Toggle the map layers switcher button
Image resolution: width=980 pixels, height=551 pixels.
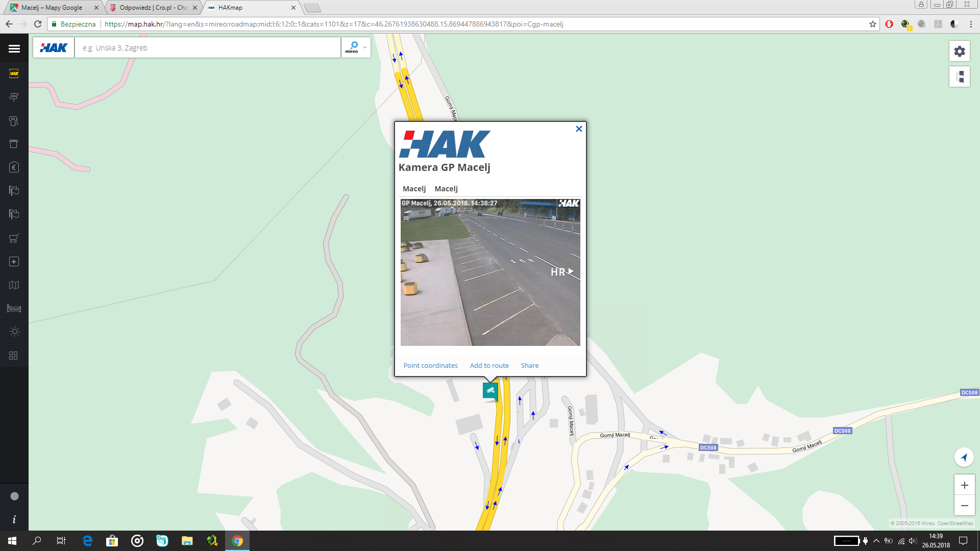(960, 77)
